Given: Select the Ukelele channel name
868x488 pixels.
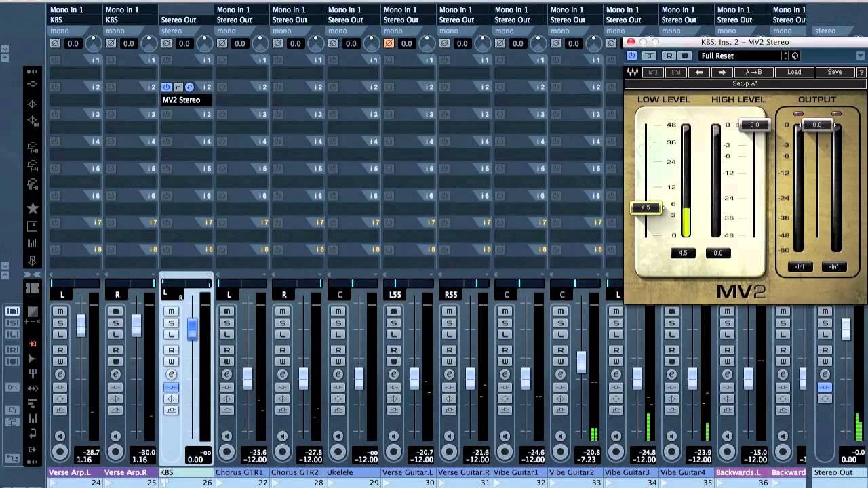Looking at the screenshot, I should coord(353,472).
